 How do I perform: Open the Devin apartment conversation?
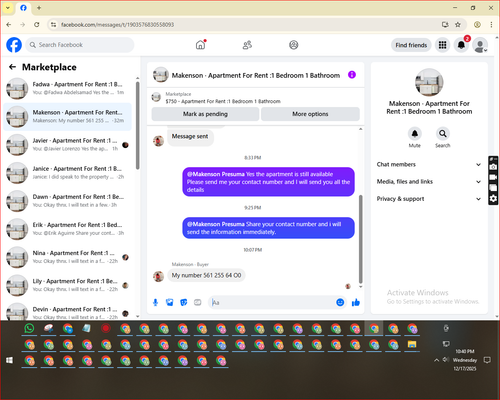(x=67, y=312)
